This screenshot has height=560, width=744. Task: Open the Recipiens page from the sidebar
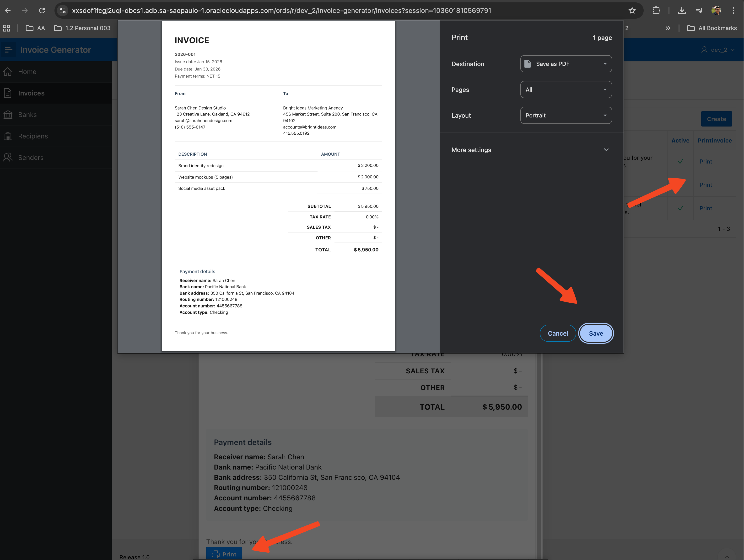pos(33,136)
